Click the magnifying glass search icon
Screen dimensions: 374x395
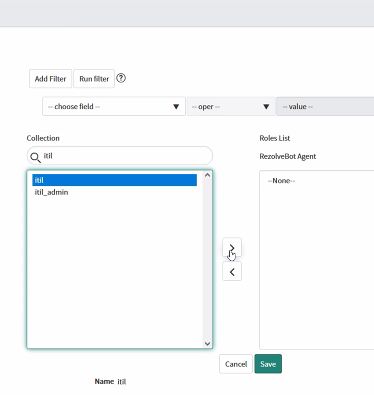(35, 157)
